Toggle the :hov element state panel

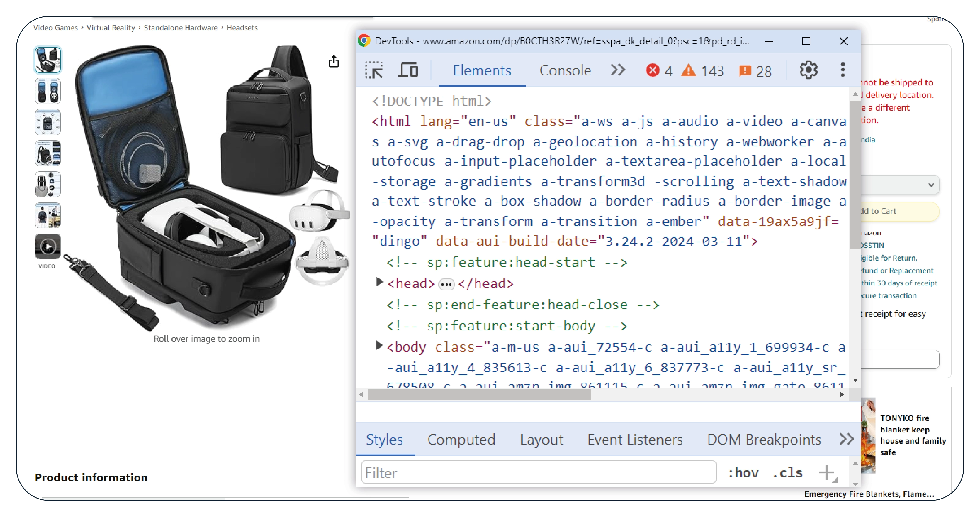pyautogui.click(x=743, y=472)
